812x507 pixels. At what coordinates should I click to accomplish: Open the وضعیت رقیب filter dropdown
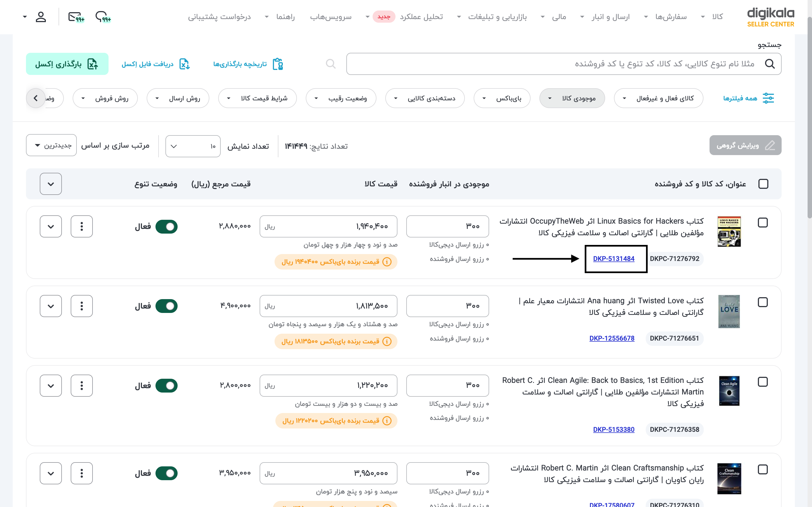tap(341, 98)
